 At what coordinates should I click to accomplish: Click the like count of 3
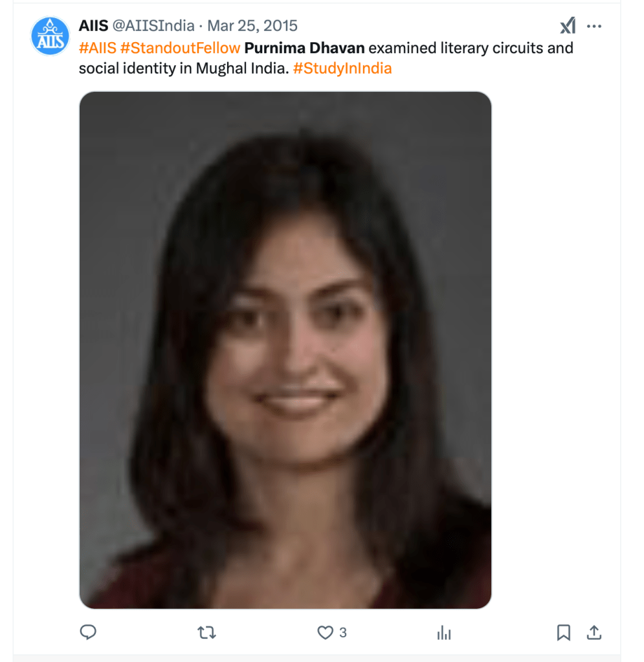[x=343, y=632]
